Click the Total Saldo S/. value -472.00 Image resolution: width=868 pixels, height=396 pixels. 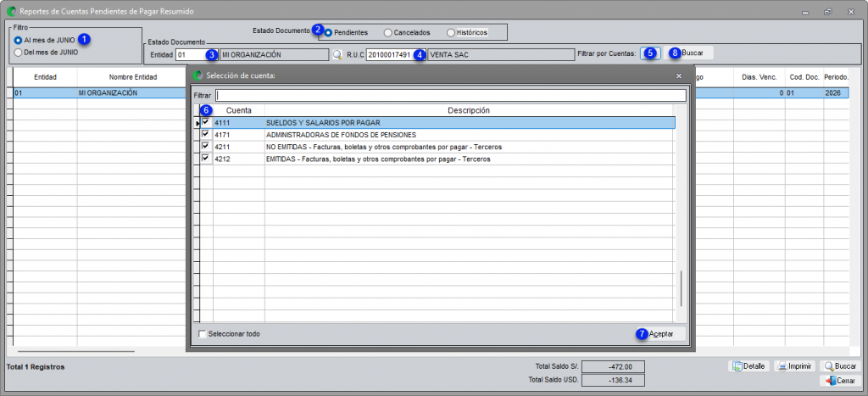pyautogui.click(x=614, y=366)
